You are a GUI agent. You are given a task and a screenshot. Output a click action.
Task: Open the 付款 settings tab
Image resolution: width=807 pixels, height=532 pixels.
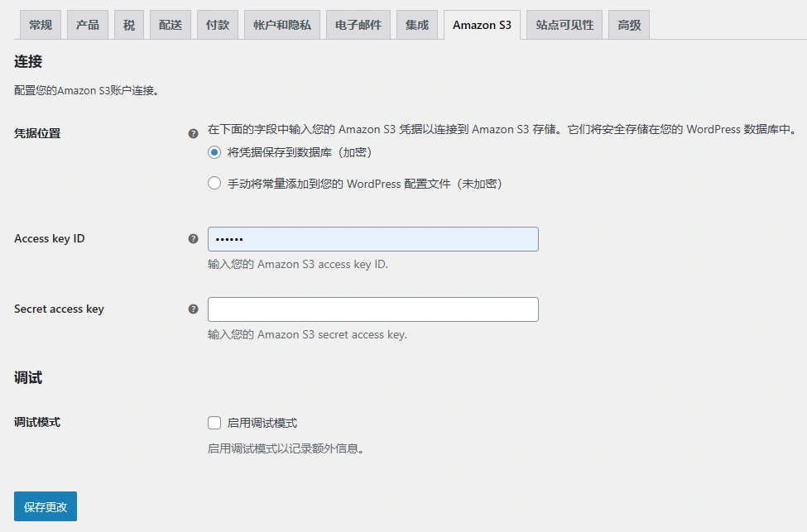coord(216,25)
